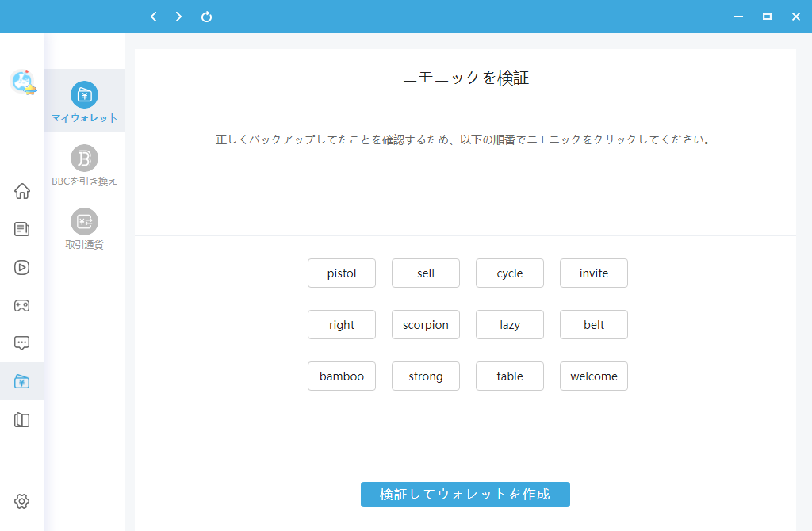The height and width of the screenshot is (531, 812).
Task: Click the Home icon in left sidebar
Action: pos(22,191)
